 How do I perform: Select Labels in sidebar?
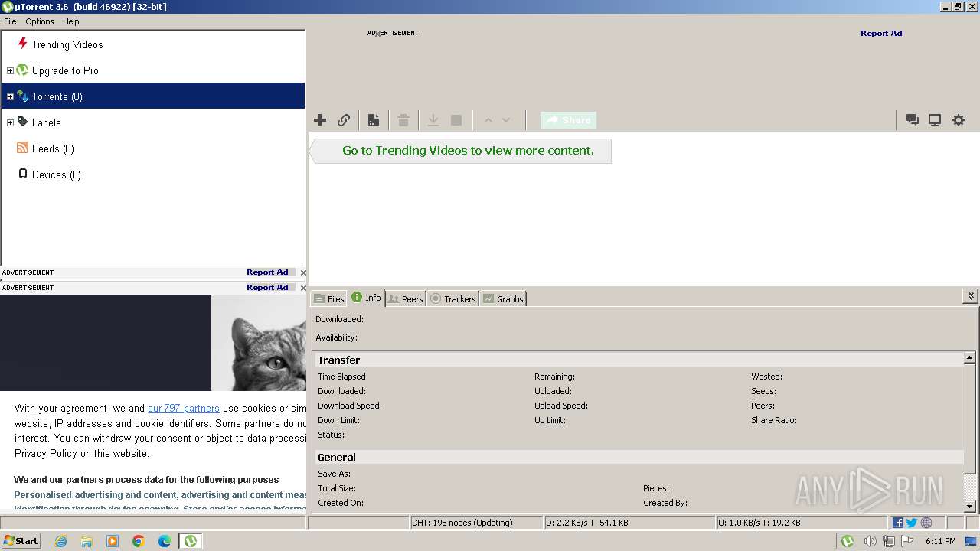click(x=46, y=122)
